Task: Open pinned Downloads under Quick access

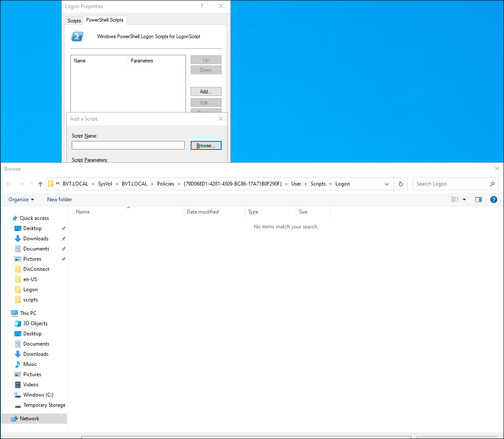Action: pyautogui.click(x=36, y=239)
